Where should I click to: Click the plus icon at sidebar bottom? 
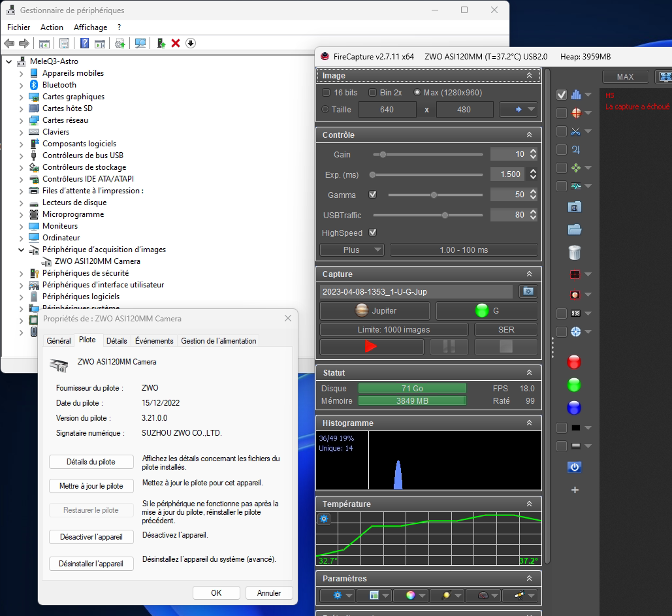point(575,490)
